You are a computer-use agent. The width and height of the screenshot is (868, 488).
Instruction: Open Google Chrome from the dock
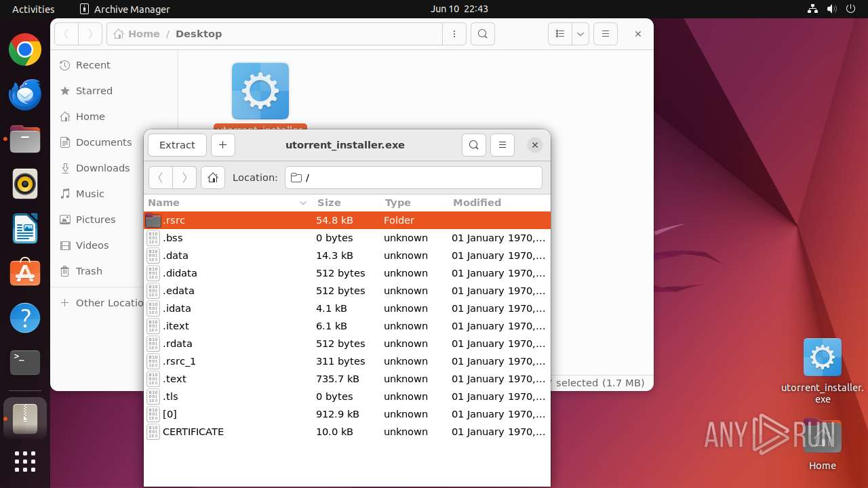click(x=25, y=50)
